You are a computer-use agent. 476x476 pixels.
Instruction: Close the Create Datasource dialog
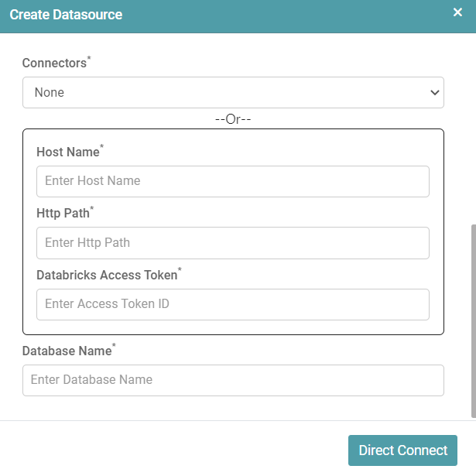point(457,12)
